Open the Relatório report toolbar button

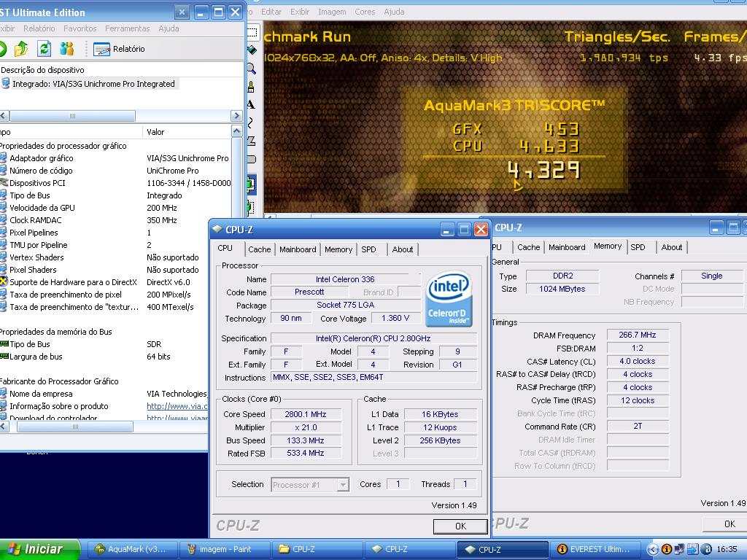(119, 49)
